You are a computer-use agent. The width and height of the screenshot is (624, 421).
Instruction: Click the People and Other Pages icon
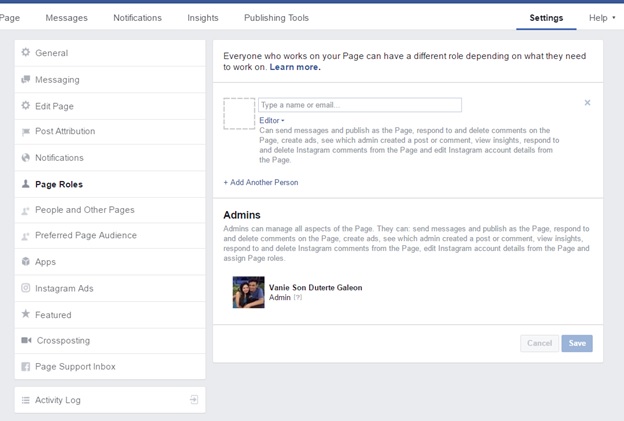coord(25,210)
